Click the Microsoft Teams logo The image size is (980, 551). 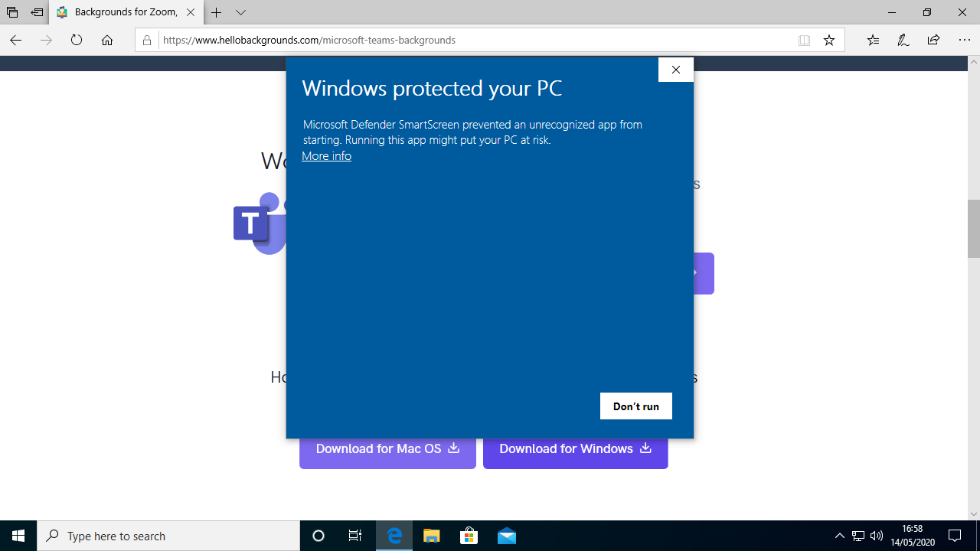coord(260,223)
